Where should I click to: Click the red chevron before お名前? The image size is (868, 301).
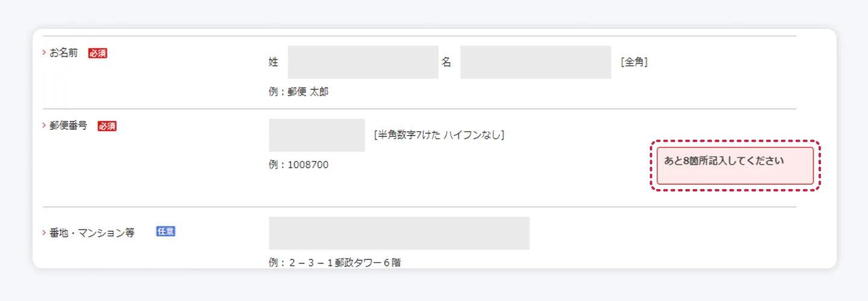pyautogui.click(x=44, y=53)
